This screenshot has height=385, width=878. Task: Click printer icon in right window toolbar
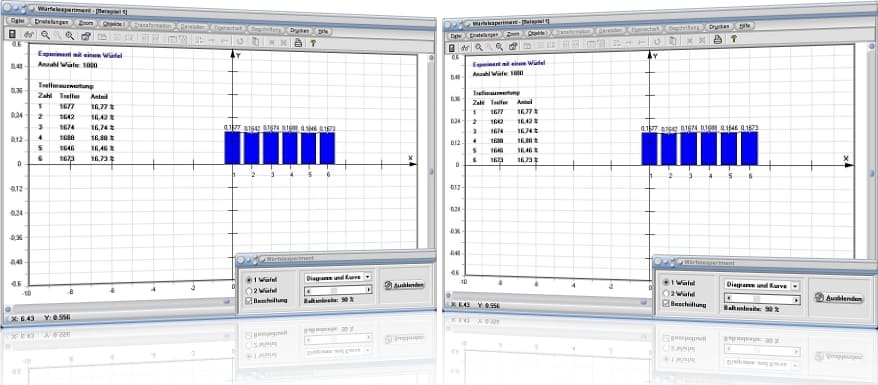coord(717,39)
